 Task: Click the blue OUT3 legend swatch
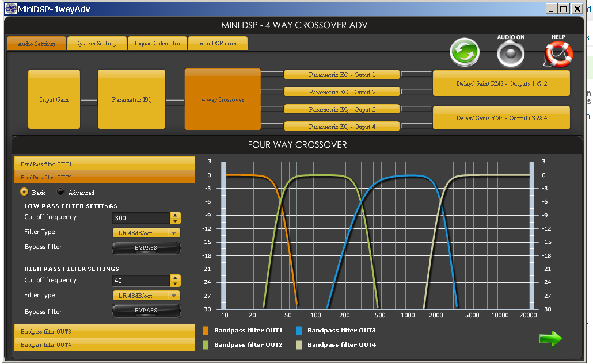[x=299, y=331]
